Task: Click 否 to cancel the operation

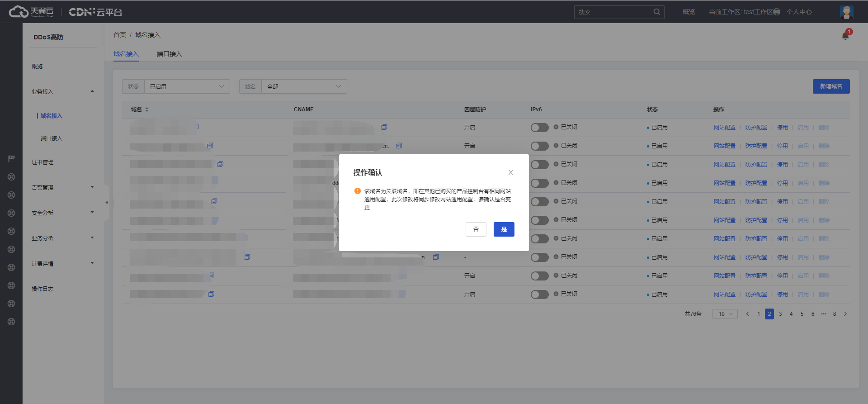Action: click(x=476, y=229)
